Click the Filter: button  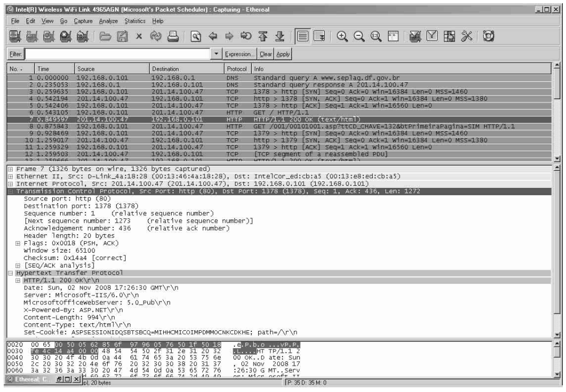[x=15, y=54]
